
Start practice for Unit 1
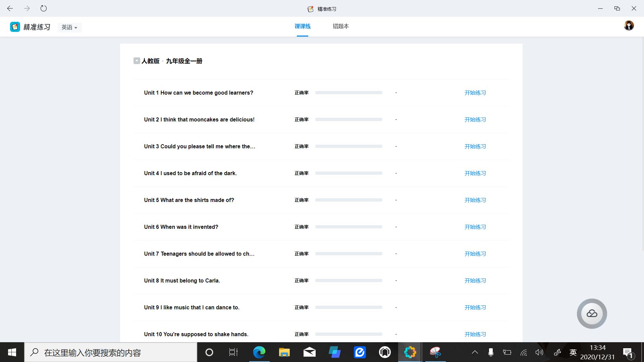point(475,93)
